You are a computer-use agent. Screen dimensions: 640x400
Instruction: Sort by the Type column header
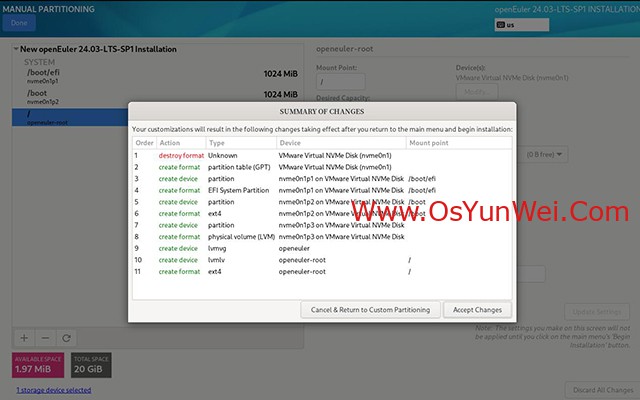coord(241,143)
